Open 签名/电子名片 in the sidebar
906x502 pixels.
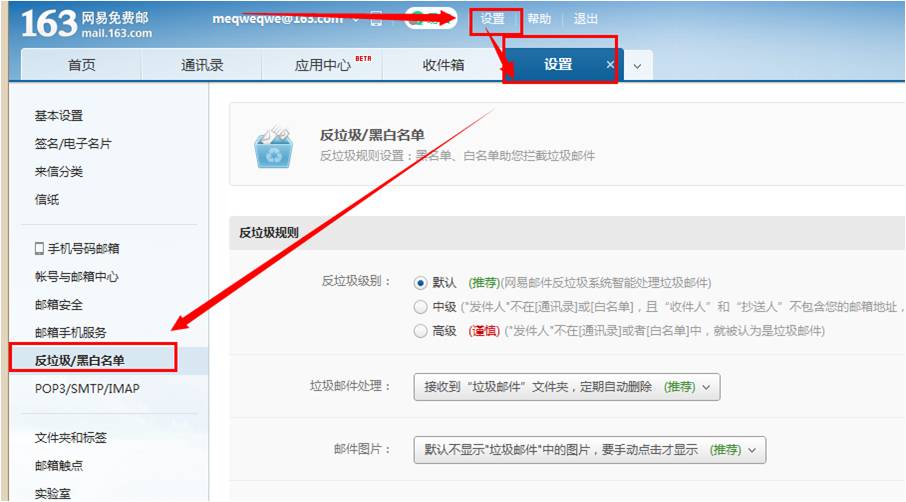pyautogui.click(x=73, y=144)
